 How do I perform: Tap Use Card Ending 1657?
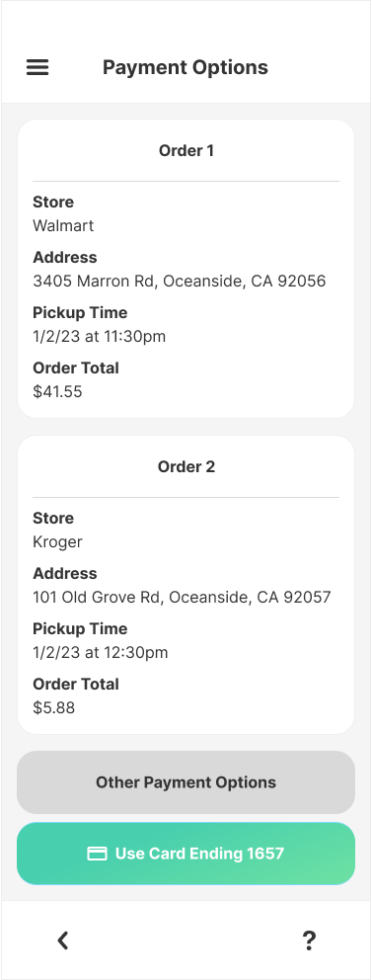pyautogui.click(x=186, y=854)
